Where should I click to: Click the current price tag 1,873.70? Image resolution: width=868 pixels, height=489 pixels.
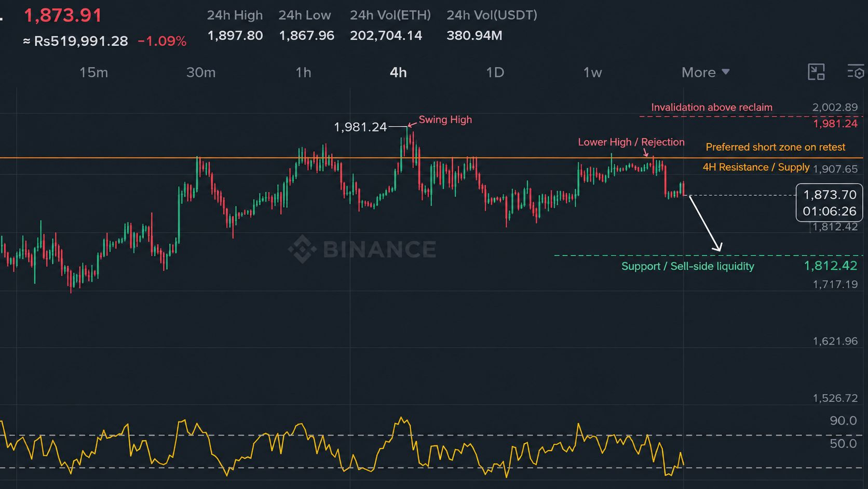830,194
